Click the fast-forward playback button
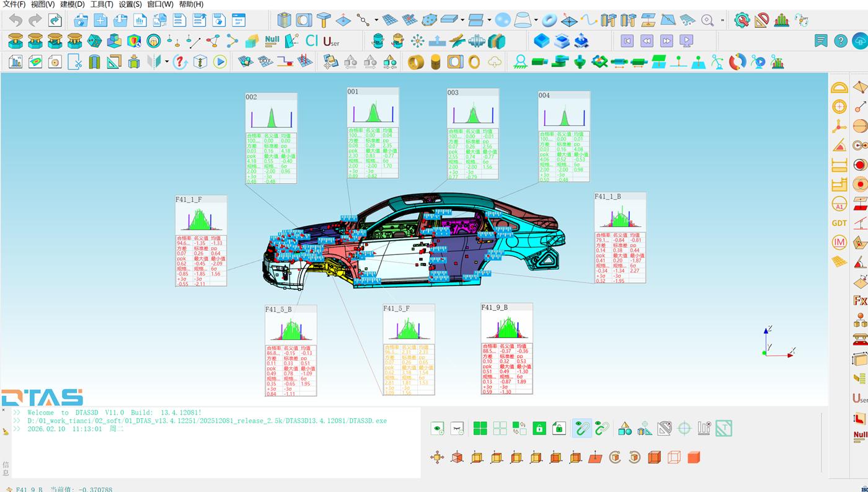This screenshot has width=868, height=492. [666, 41]
